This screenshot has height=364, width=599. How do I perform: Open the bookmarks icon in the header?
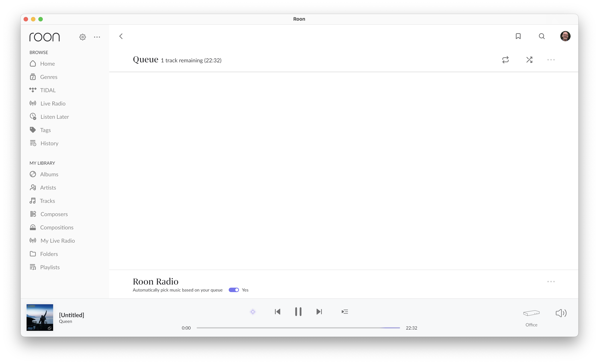coord(518,36)
